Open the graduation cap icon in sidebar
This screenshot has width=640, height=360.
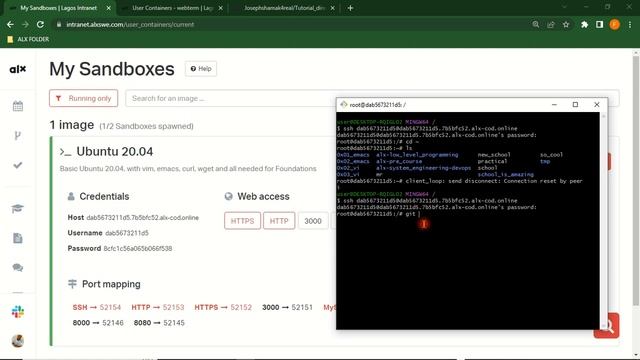(x=18, y=209)
